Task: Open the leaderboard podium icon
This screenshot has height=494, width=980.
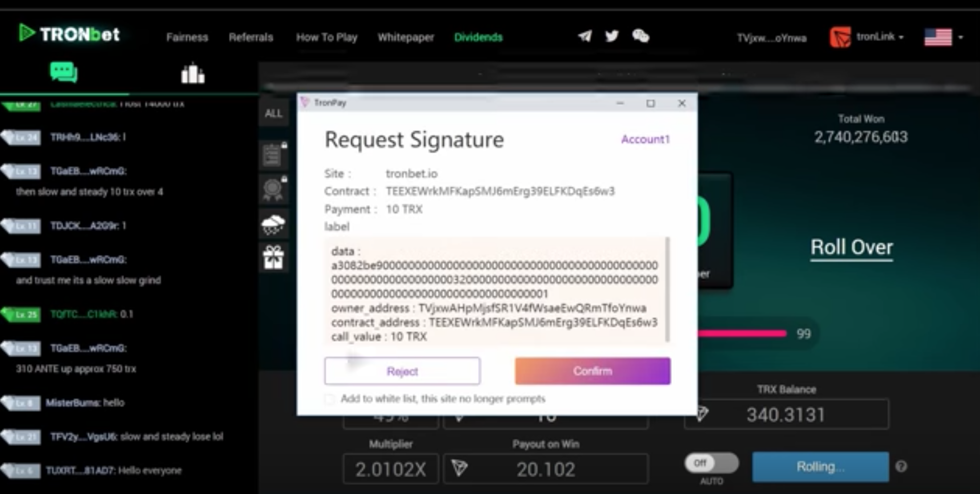Action: (193, 73)
